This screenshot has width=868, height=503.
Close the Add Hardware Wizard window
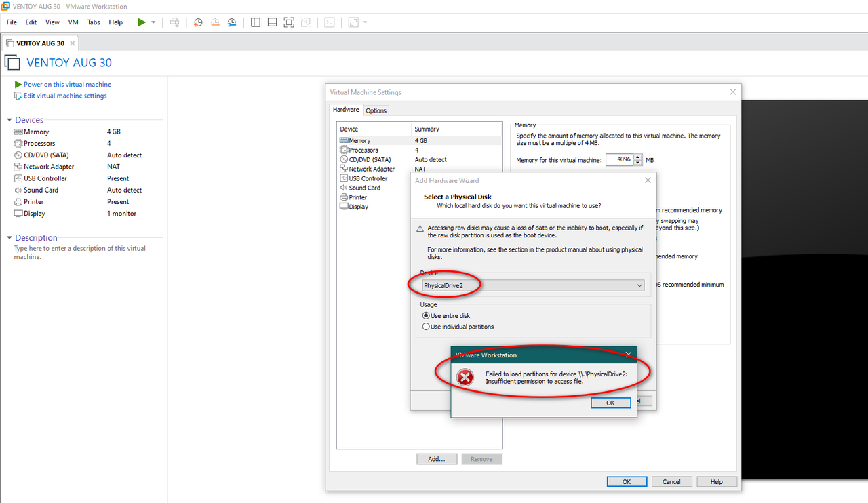click(648, 180)
